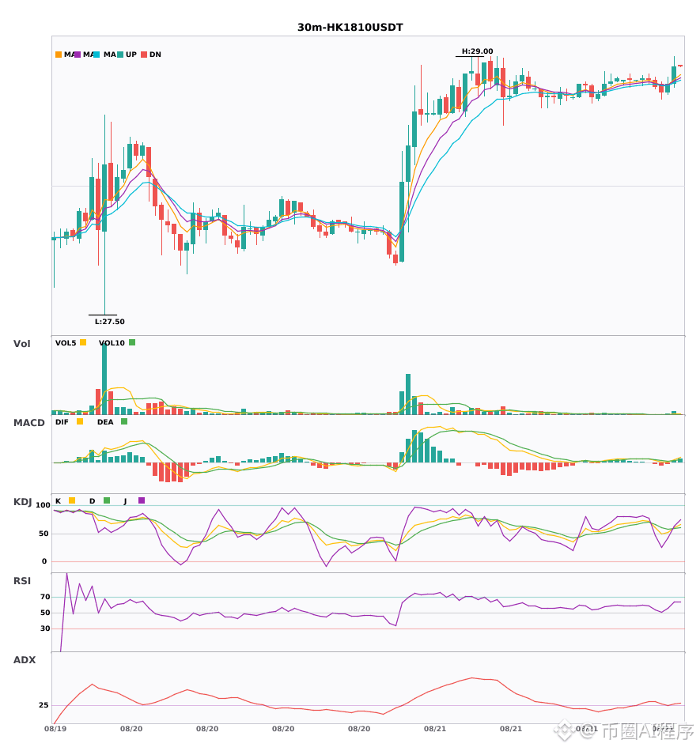Select the MACD panel label
The height and width of the screenshot is (751, 700).
[x=28, y=423]
